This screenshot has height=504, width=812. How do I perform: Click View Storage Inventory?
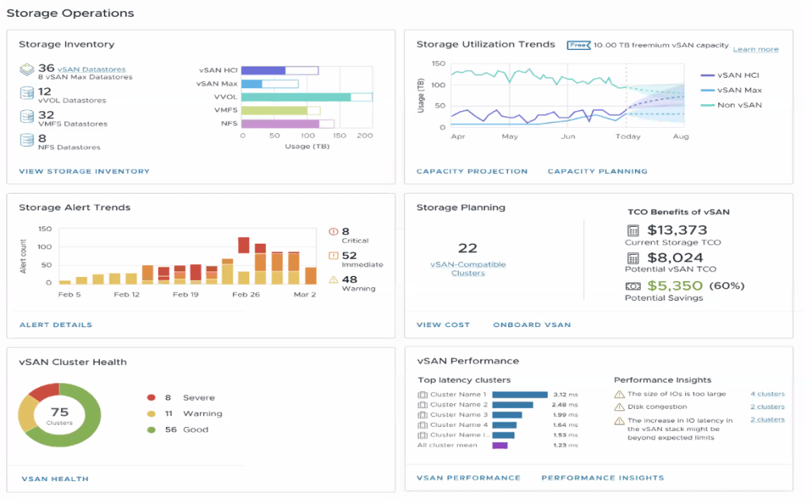click(83, 171)
